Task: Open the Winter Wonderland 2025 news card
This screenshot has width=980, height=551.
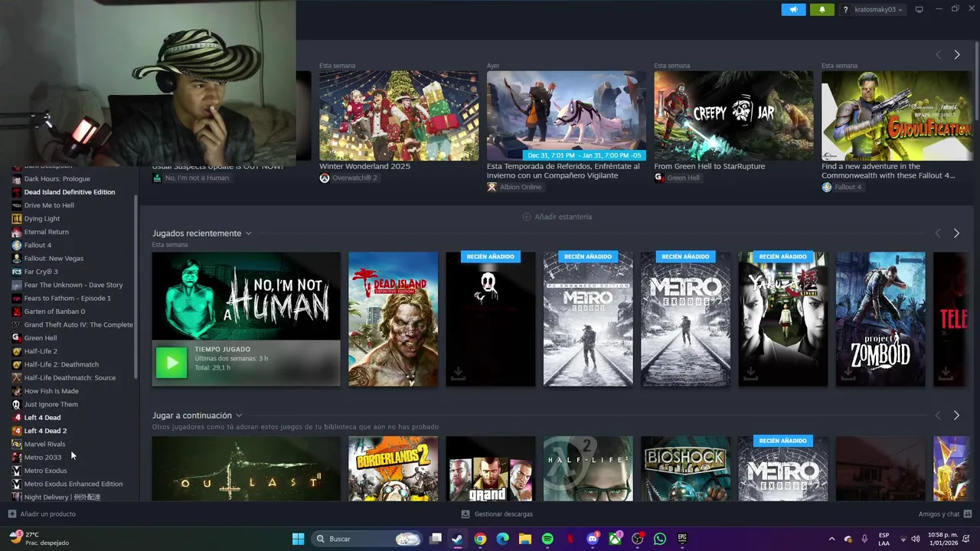Action: tap(399, 116)
